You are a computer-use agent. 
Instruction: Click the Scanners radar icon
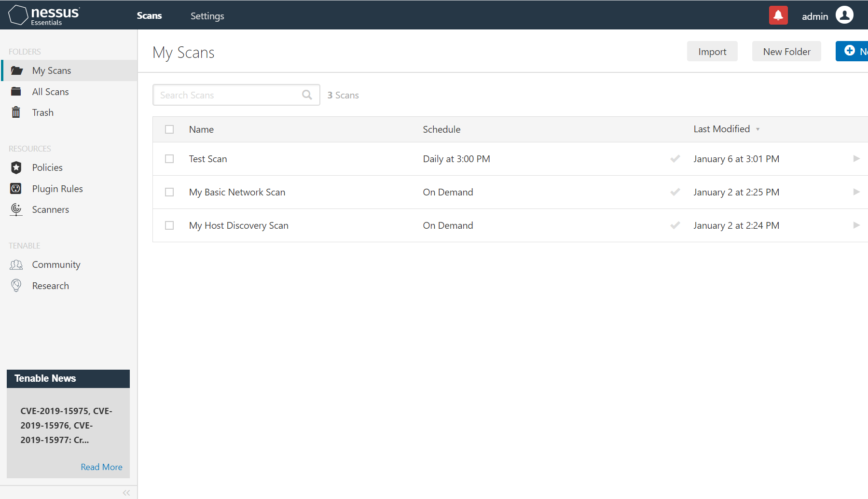pos(16,209)
